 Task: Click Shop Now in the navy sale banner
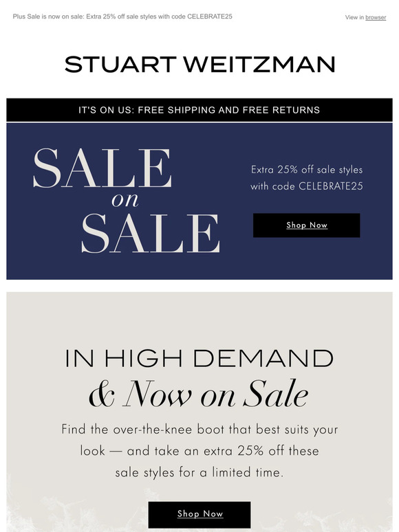click(307, 225)
